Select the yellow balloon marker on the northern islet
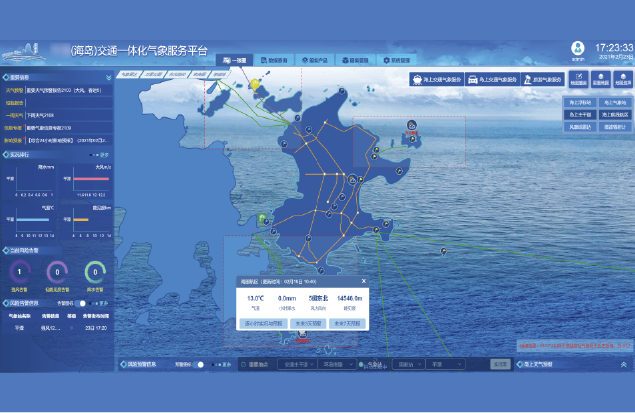 pyautogui.click(x=255, y=85)
